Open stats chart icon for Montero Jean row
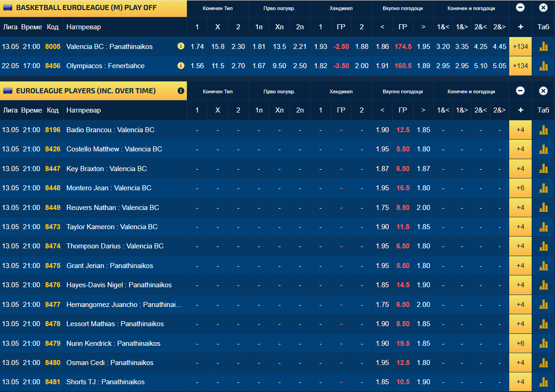Screen dimensions: 555x392 point(544,188)
